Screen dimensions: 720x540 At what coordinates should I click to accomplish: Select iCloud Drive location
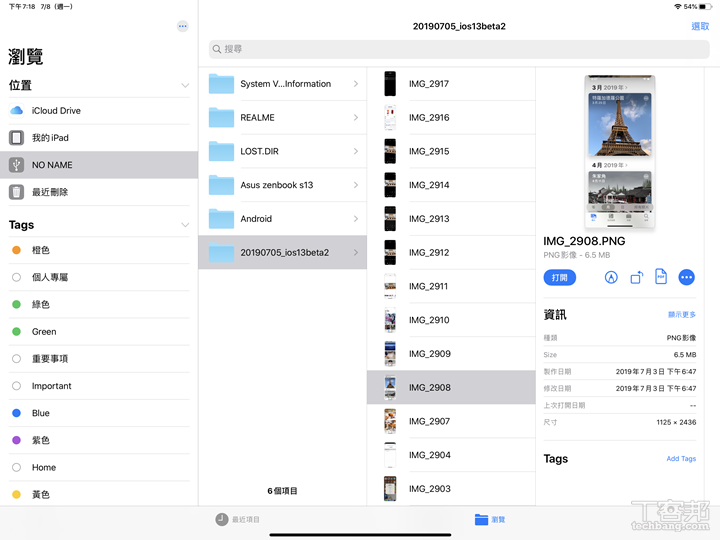click(56, 111)
